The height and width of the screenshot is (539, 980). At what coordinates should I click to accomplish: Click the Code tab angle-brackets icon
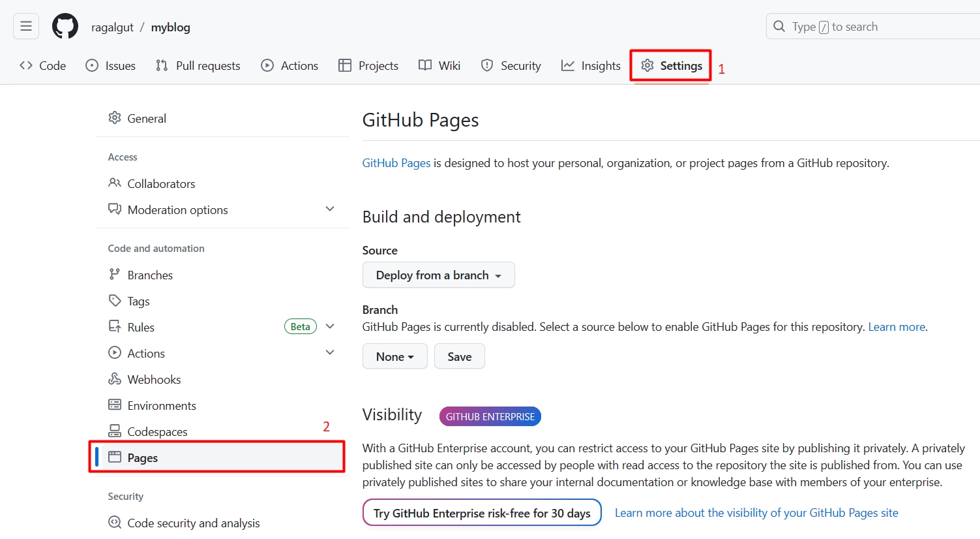pyautogui.click(x=26, y=65)
